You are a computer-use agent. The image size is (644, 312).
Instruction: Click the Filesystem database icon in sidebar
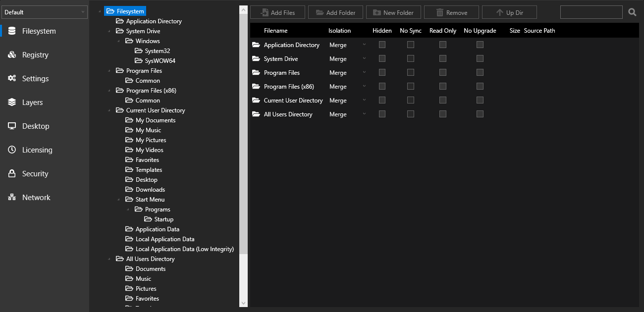coord(12,31)
